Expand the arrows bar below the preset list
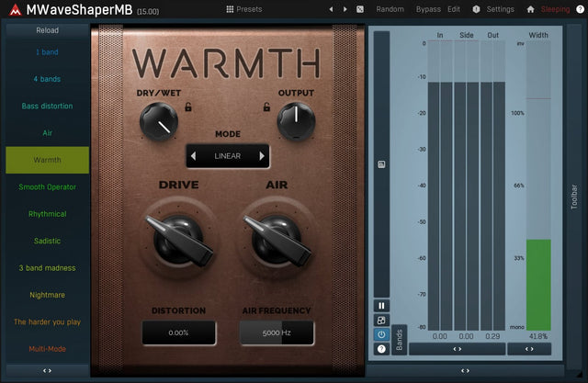Viewport: 588px width, 383px height. tap(47, 370)
